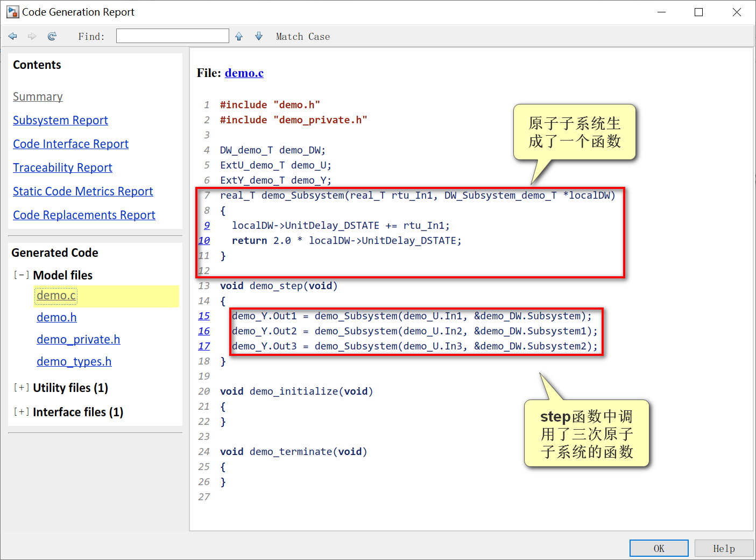
Task: Open the Code Replacements Report link
Action: click(84, 215)
